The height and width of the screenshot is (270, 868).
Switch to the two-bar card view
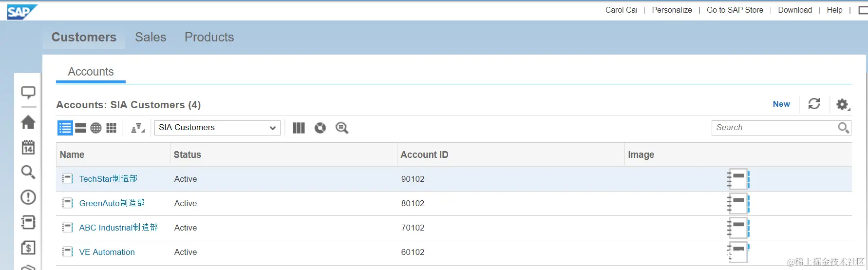[81, 128]
